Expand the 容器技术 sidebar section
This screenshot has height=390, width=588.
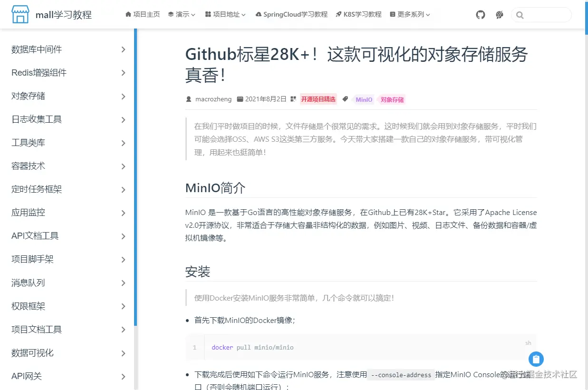click(x=68, y=166)
